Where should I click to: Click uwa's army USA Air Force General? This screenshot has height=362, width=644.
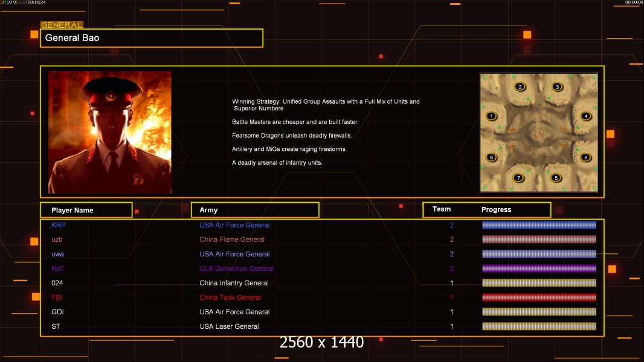(234, 254)
